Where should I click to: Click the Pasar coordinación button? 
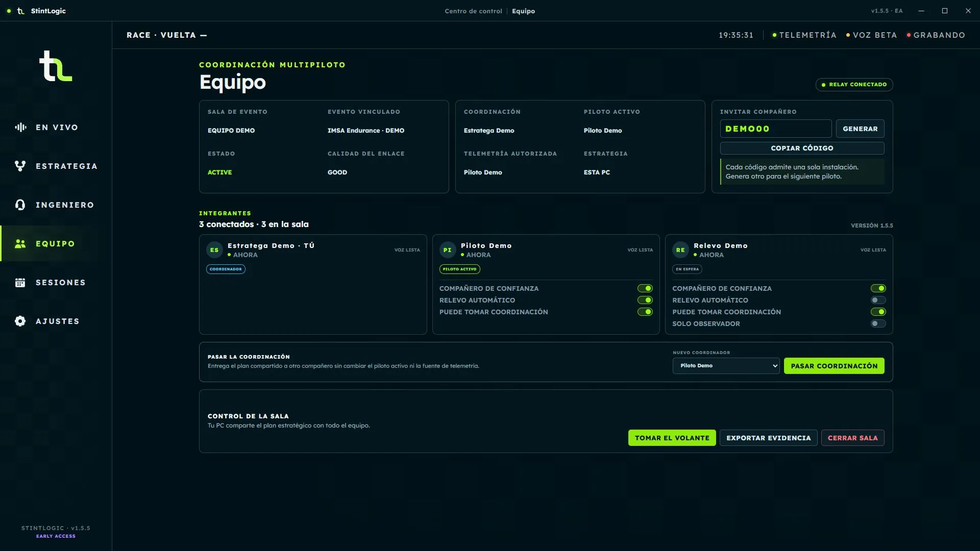click(834, 366)
